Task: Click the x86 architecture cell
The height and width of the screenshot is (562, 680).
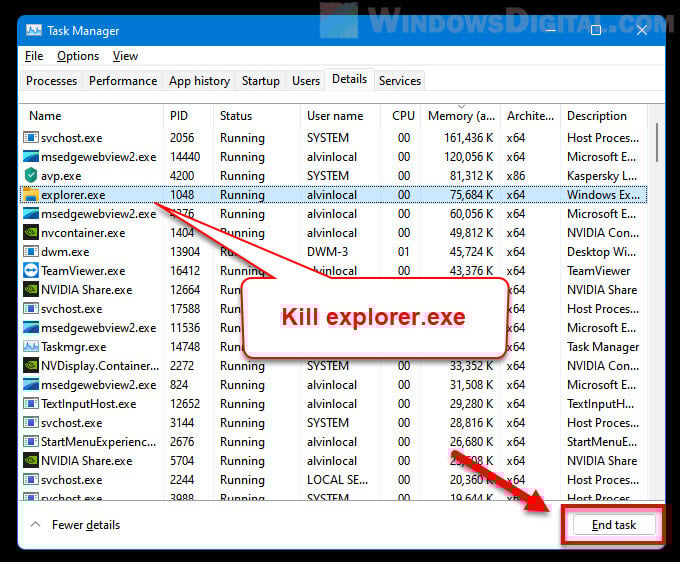Action: coord(516,176)
